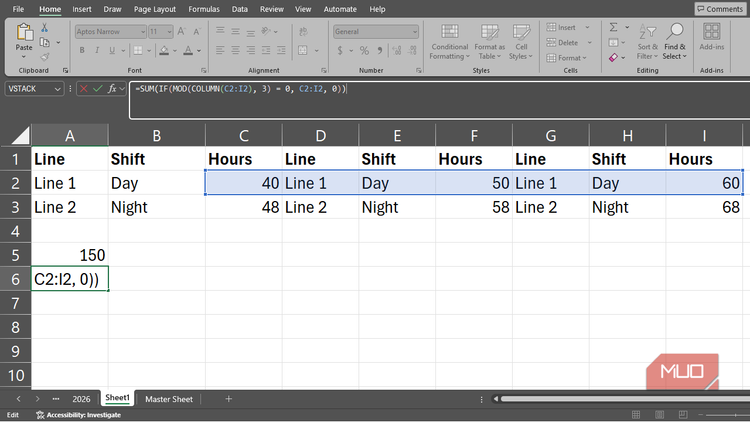Add a new sheet with plus button

pyautogui.click(x=229, y=399)
